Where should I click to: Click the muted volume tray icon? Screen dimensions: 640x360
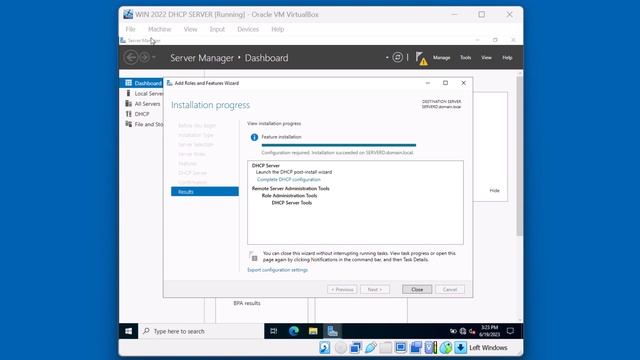pos(472,331)
